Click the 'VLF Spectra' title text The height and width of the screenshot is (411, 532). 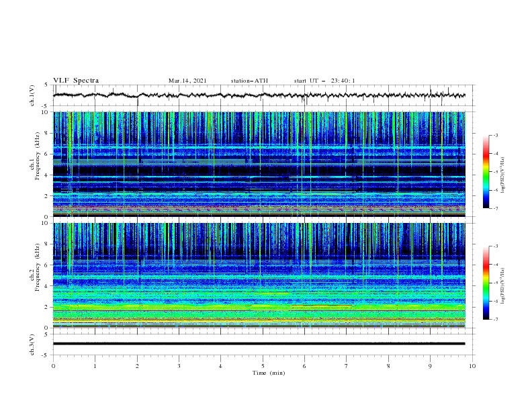point(76,81)
